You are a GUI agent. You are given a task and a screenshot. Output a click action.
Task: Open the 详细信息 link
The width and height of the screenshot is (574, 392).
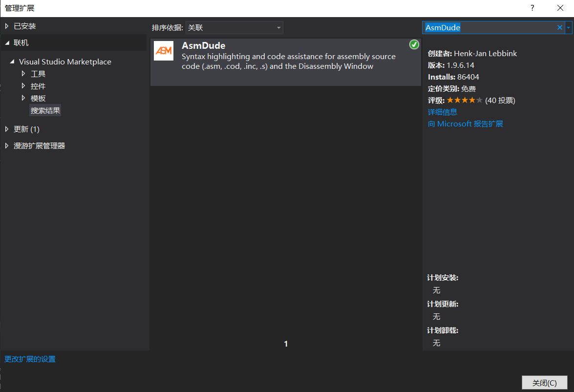point(442,112)
